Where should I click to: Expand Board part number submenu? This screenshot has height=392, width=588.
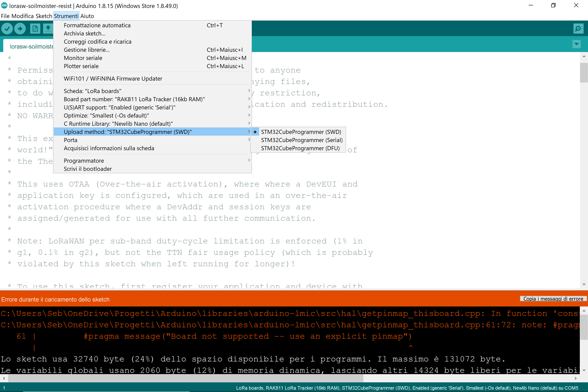153,99
